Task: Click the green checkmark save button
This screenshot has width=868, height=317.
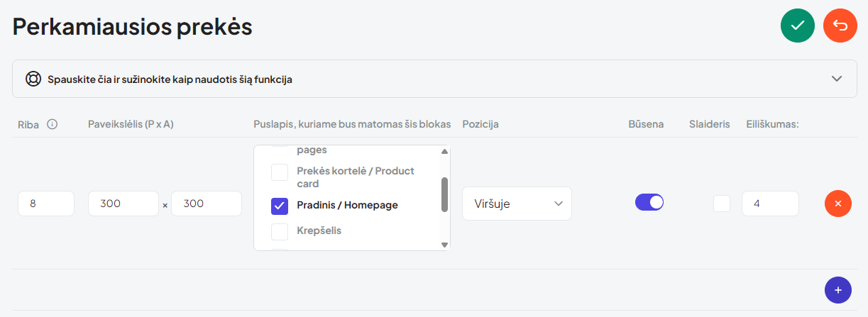Action: point(798,26)
